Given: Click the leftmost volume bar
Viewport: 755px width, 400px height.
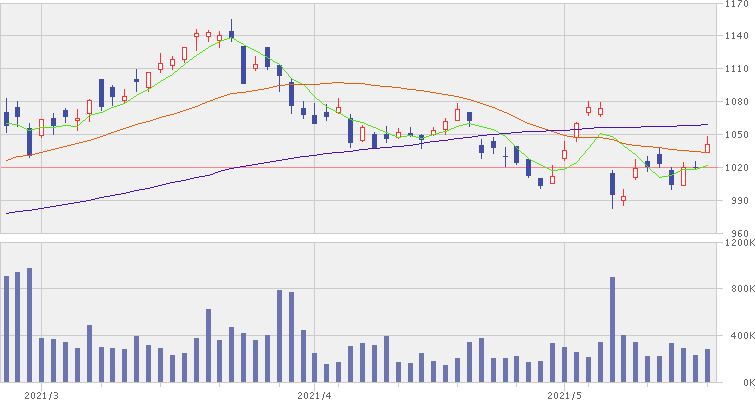Looking at the screenshot, I should pos(6,330).
